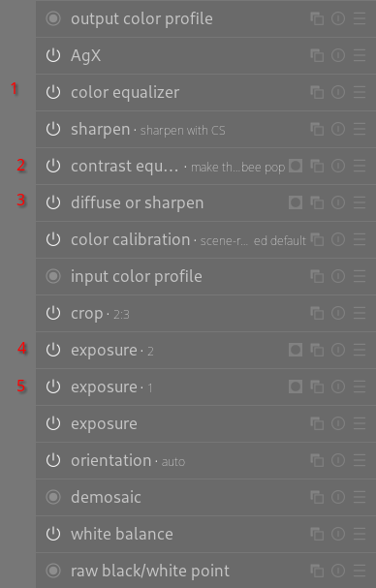Toggle AgX module on or off
Viewport: 376px width, 588px height.
(53, 55)
